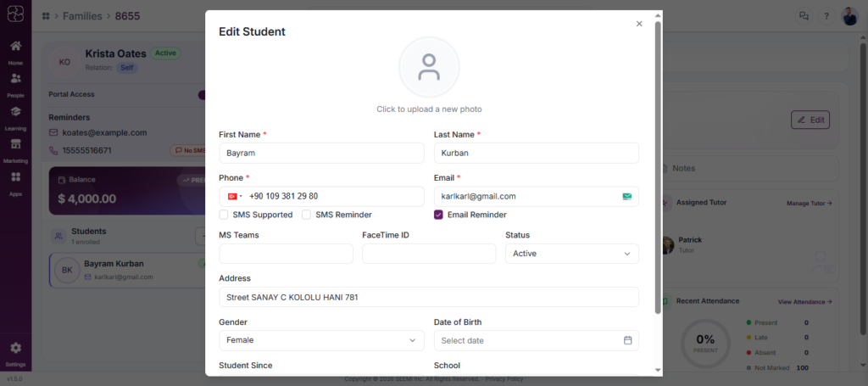
Task: Click the Active status badge for Krista Oates
Action: (x=165, y=53)
